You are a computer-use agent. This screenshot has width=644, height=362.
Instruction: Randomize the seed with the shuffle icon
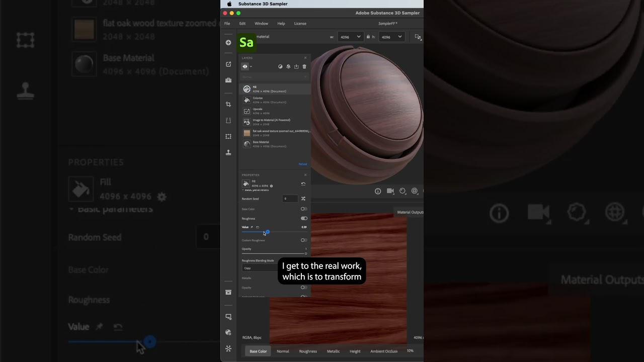[303, 199]
